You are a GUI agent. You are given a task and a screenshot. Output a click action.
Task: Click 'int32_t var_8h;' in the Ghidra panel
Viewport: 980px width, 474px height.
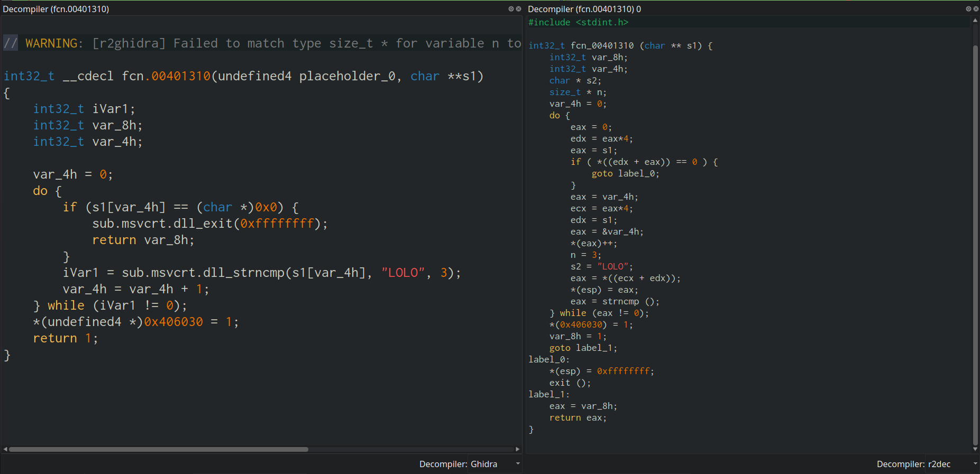88,125
